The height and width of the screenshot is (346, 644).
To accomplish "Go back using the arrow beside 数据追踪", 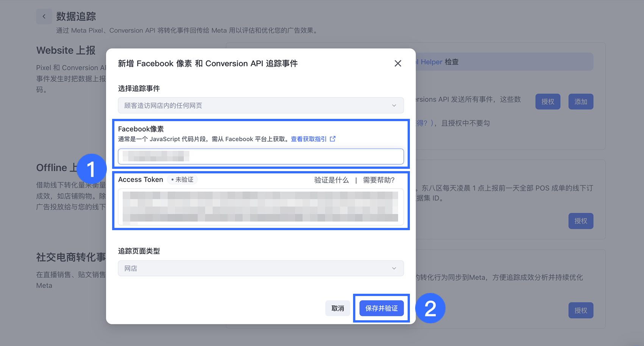I will 44,16.
